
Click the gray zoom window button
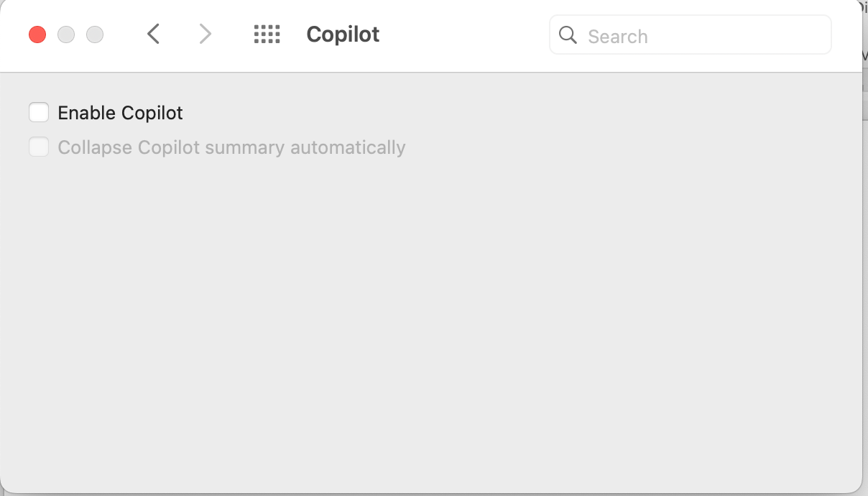click(95, 35)
